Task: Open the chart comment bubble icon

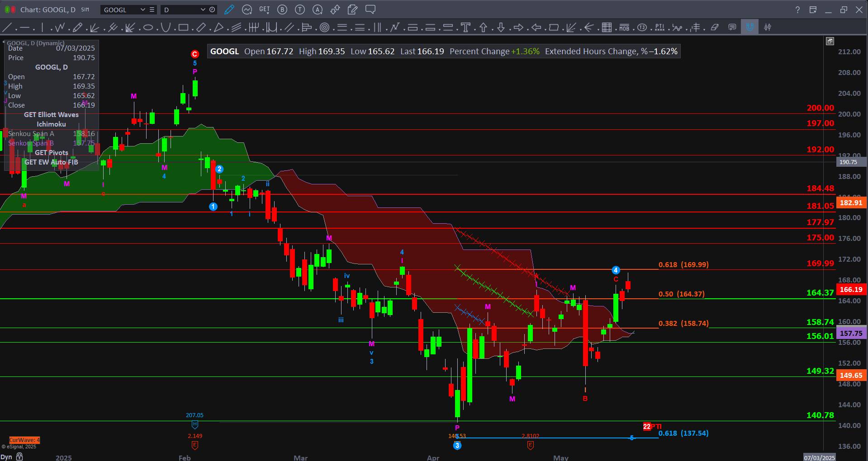Action: (x=370, y=9)
